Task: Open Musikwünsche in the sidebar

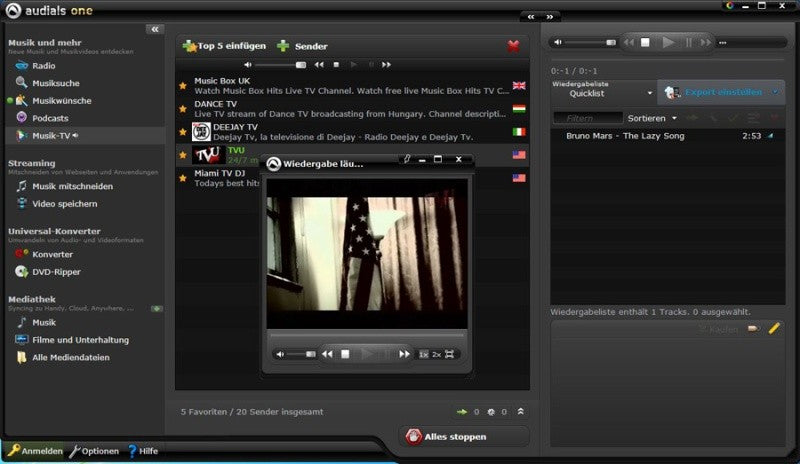Action: (x=61, y=101)
